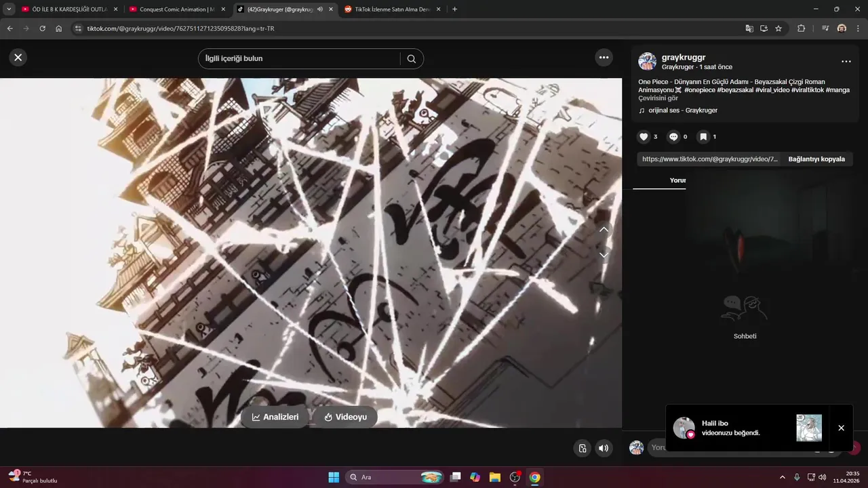Click the 'Videoyu' promote button
Screen dimensions: 868x488
[346, 417]
